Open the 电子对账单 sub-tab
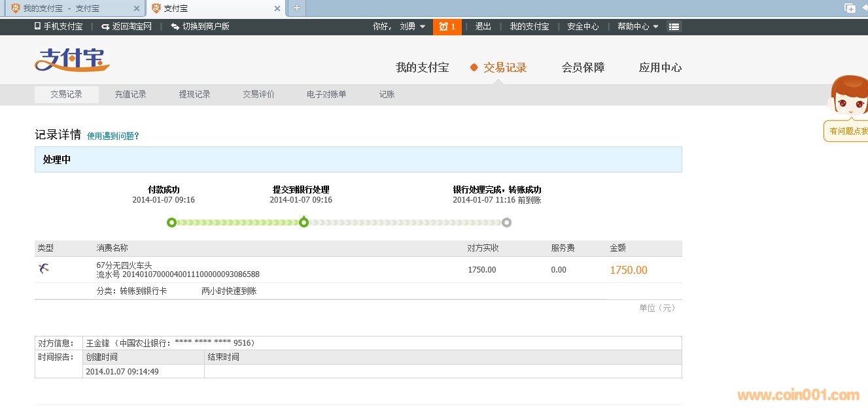Viewport: 868px width, 413px height. point(326,94)
